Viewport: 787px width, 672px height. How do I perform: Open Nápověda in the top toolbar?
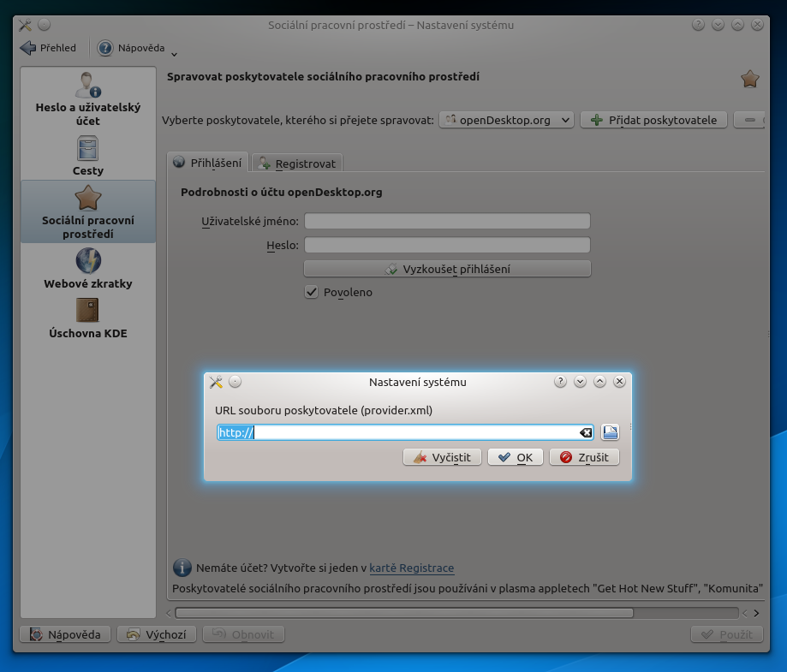pyautogui.click(x=132, y=48)
